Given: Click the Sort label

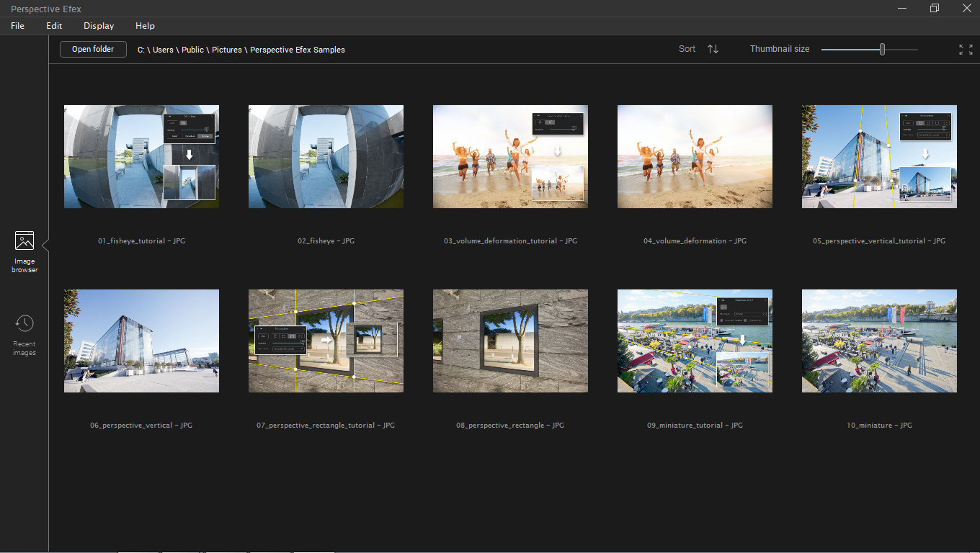Looking at the screenshot, I should pyautogui.click(x=687, y=49).
